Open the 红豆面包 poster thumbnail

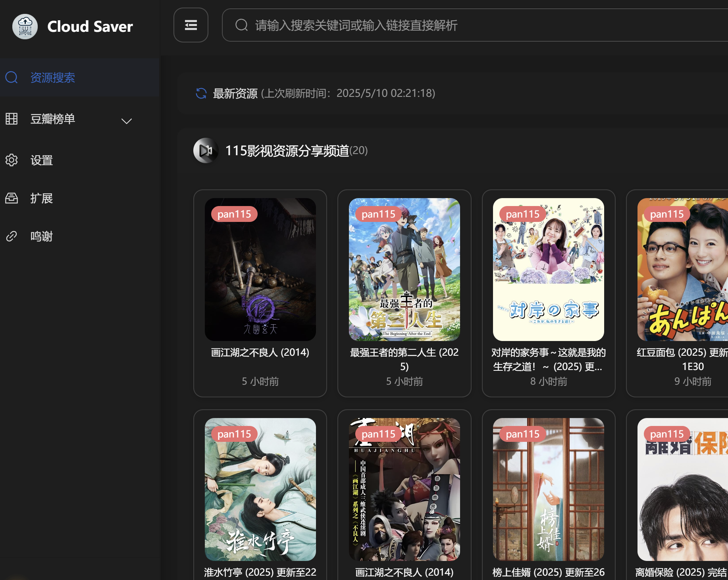683,270
